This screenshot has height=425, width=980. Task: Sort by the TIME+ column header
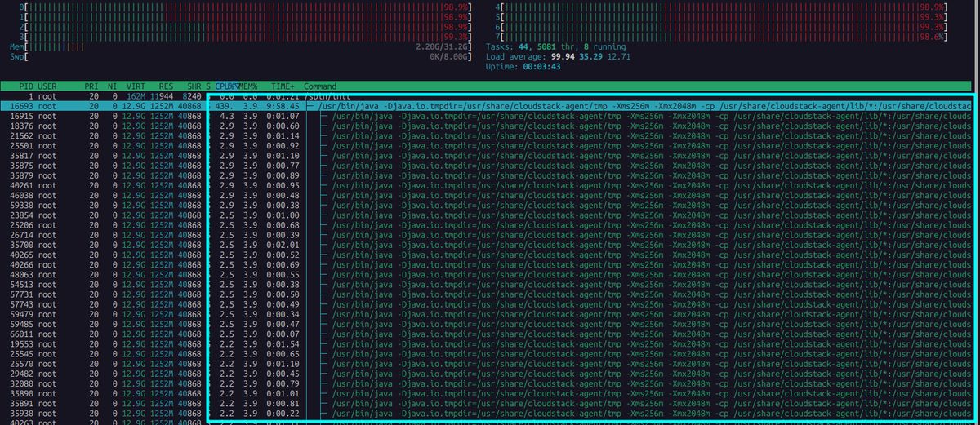pyautogui.click(x=282, y=86)
